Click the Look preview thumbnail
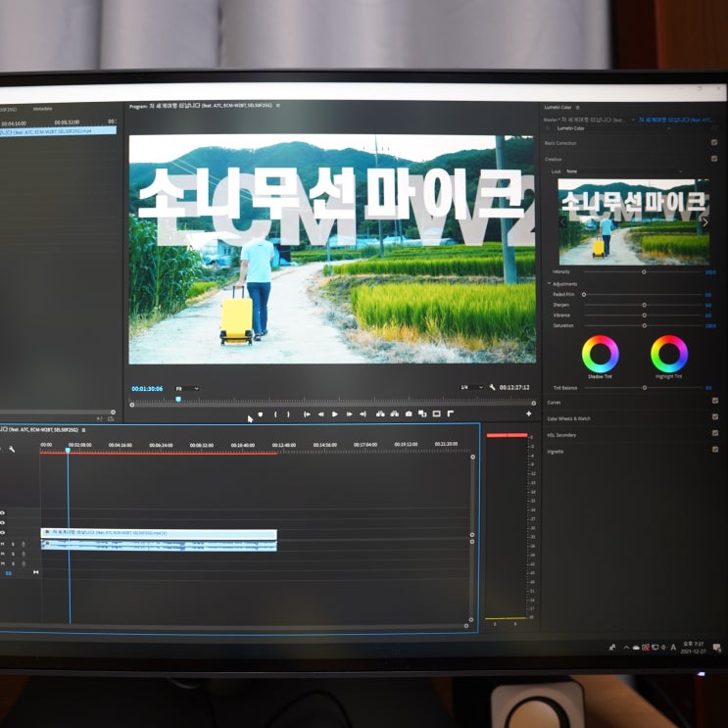This screenshot has height=728, width=728. click(x=633, y=222)
